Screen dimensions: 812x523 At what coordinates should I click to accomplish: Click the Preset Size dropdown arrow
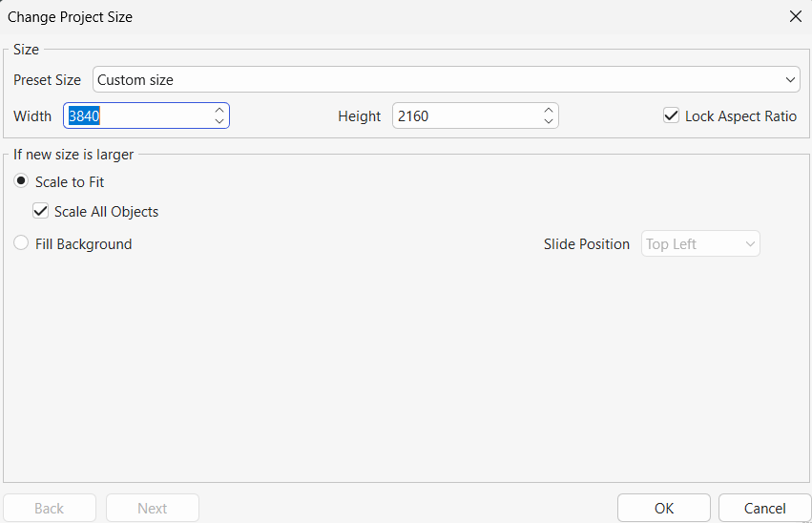(791, 79)
